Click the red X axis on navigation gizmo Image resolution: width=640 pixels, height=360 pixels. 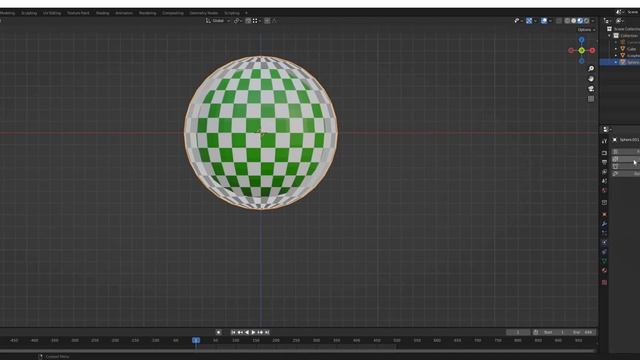(x=592, y=50)
